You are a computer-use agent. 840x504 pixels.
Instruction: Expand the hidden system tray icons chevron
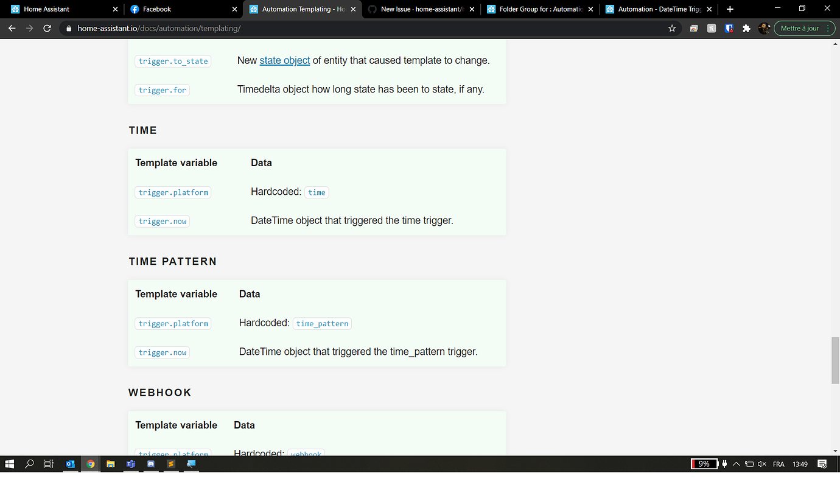[736, 464]
